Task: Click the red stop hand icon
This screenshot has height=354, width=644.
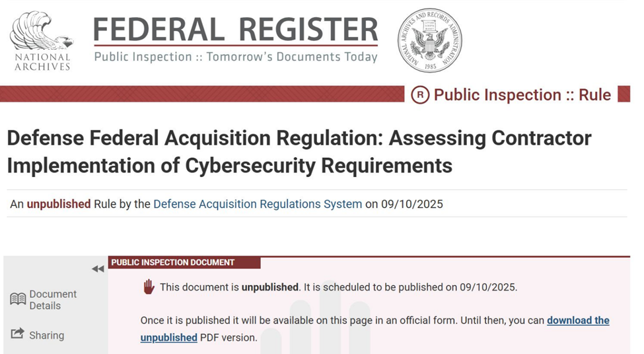Action: point(149,287)
